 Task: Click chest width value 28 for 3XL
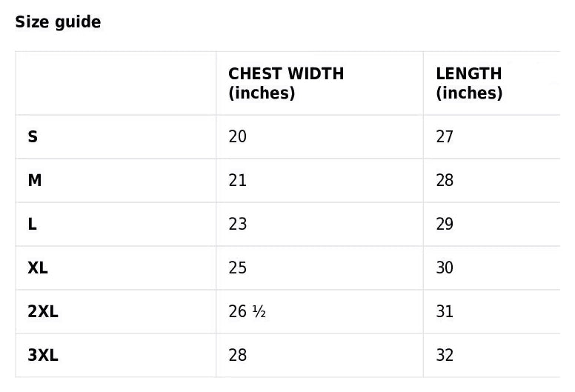point(238,356)
